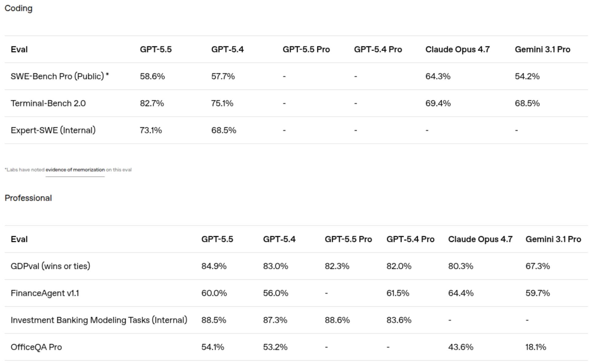This screenshot has height=364, width=589.
Task: Click the Expert-SWE (Internal) row label
Action: coord(53,130)
